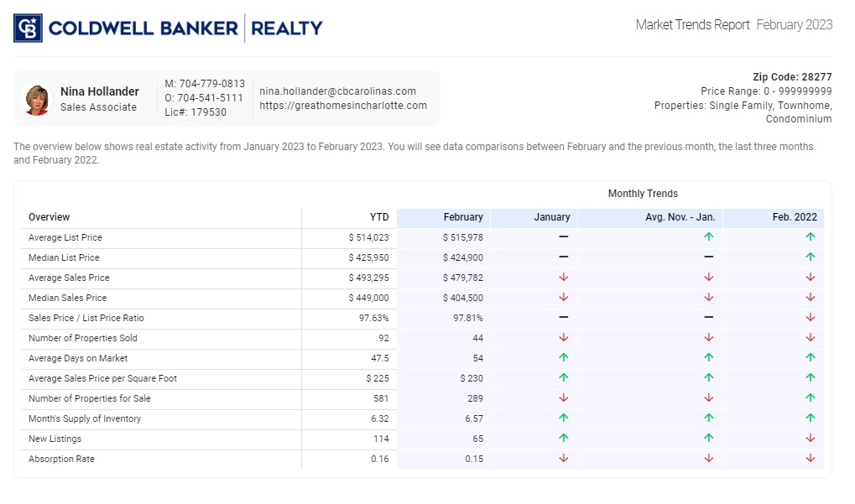Click the Coldwell Banker CB logo icon

(x=28, y=26)
